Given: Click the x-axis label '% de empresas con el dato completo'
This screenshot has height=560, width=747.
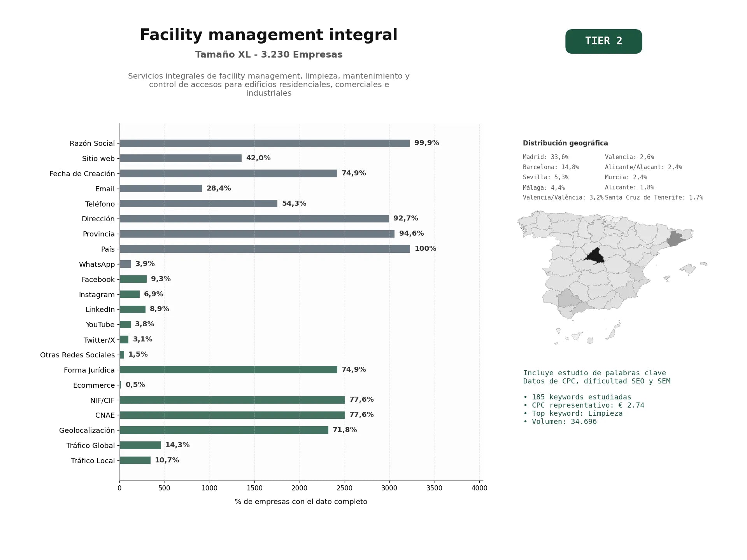Looking at the screenshot, I should click(x=301, y=502).
